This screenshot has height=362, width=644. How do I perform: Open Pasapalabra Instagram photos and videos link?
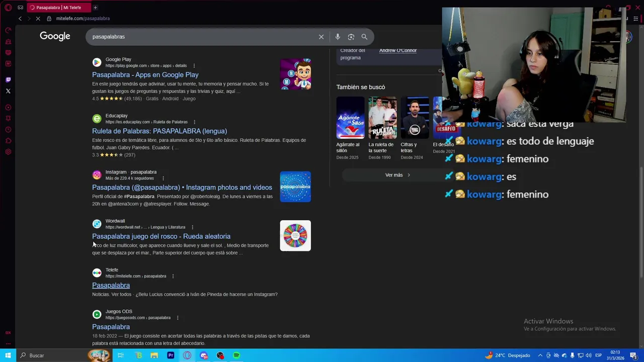(x=182, y=188)
